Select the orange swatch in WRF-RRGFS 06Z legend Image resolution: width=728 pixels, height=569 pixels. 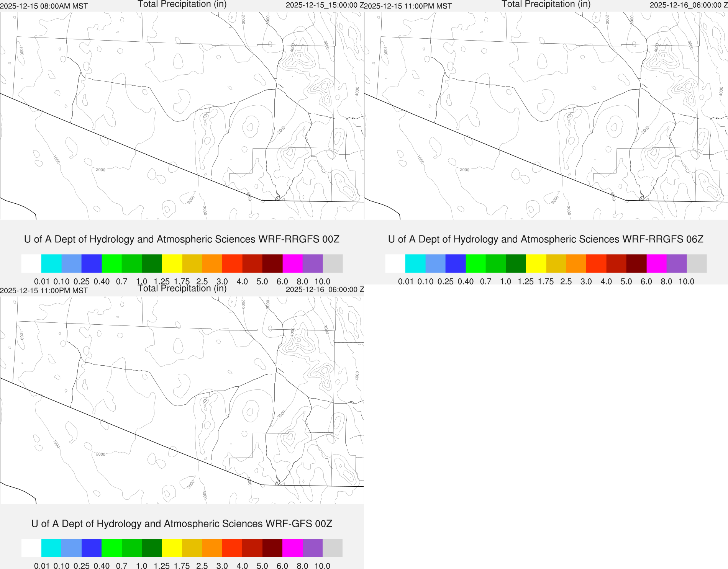(576, 263)
